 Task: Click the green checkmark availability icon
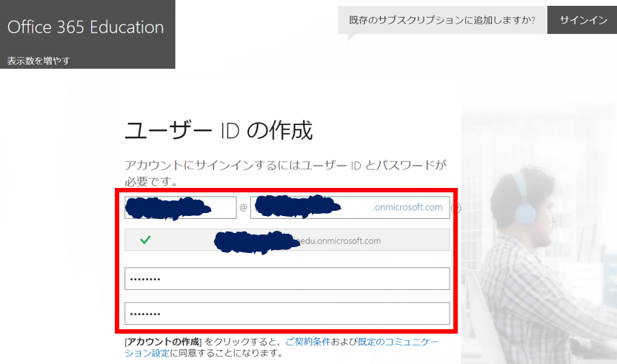click(x=145, y=240)
